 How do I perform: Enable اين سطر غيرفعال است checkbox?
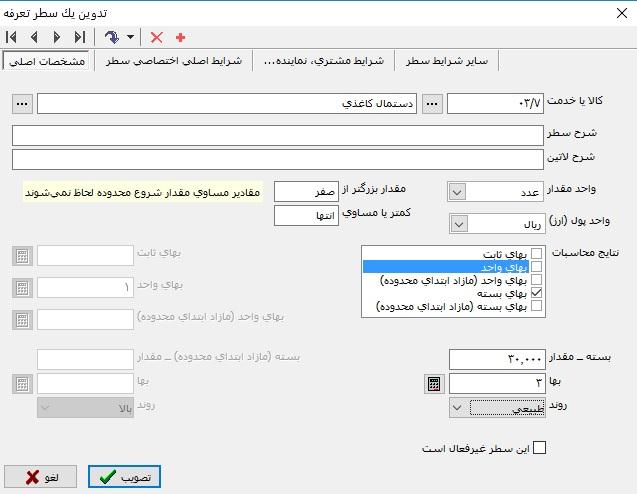[540, 448]
